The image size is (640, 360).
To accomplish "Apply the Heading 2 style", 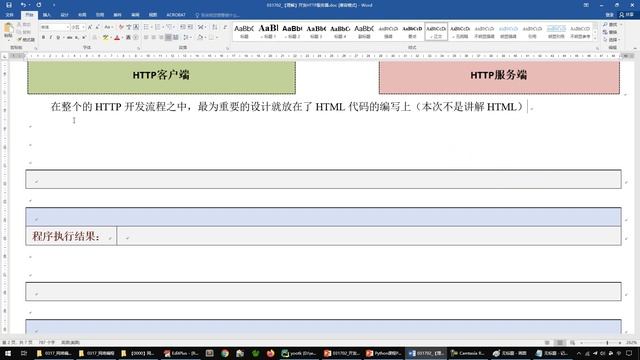I will coord(292,31).
